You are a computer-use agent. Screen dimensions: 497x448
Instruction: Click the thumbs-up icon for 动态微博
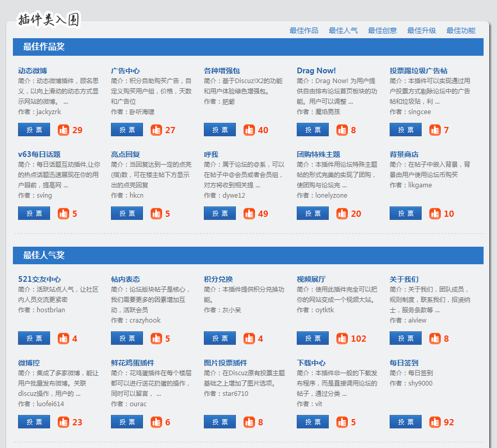coord(63,130)
